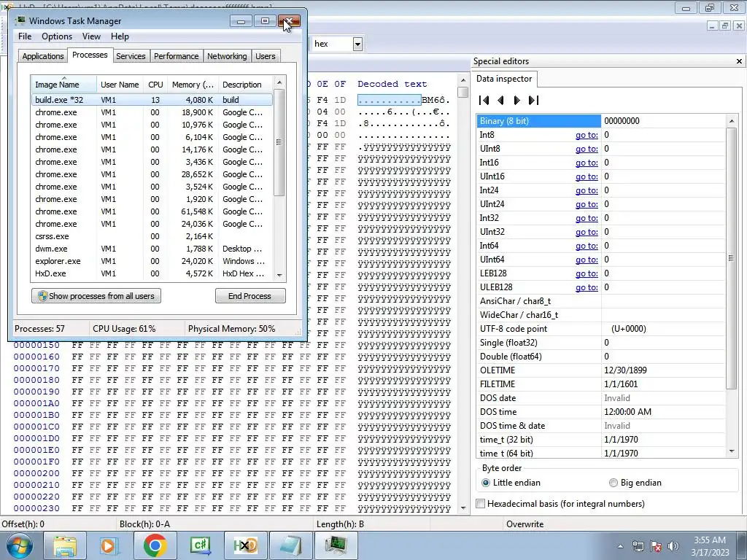747x560 pixels.
Task: Click End Process button
Action: [250, 296]
